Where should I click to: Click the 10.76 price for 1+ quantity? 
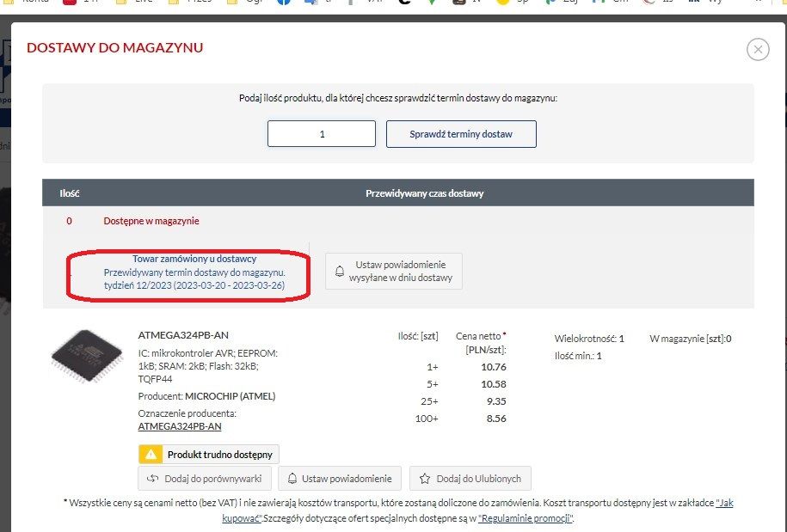point(494,367)
